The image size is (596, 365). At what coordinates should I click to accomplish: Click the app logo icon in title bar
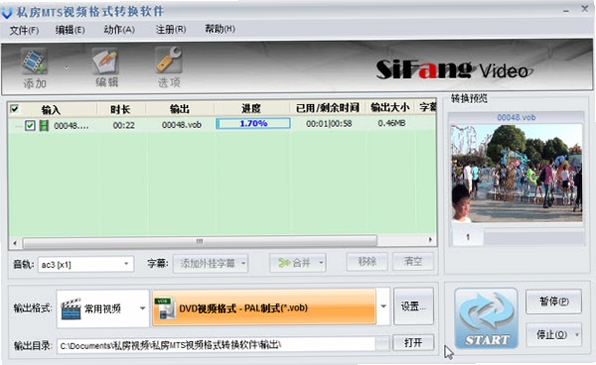[x=7, y=12]
